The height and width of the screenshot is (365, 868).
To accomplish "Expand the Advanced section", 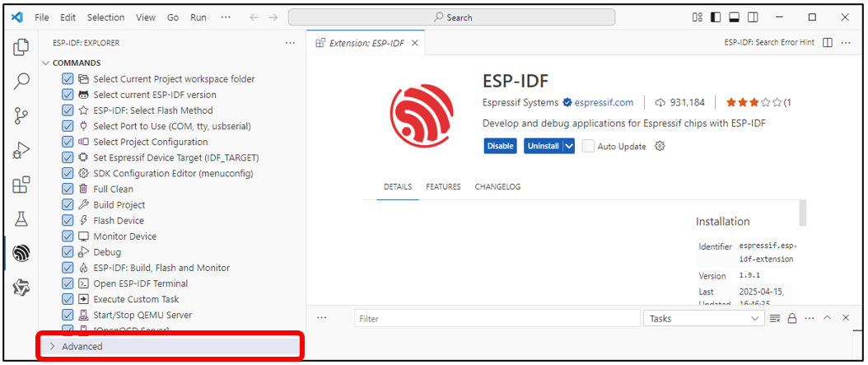I will [170, 346].
